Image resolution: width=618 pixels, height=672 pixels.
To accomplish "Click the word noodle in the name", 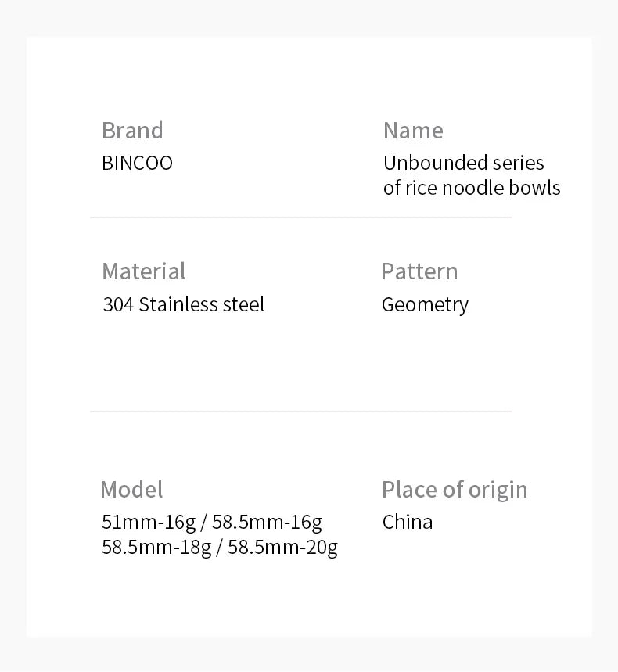I will [x=473, y=189].
